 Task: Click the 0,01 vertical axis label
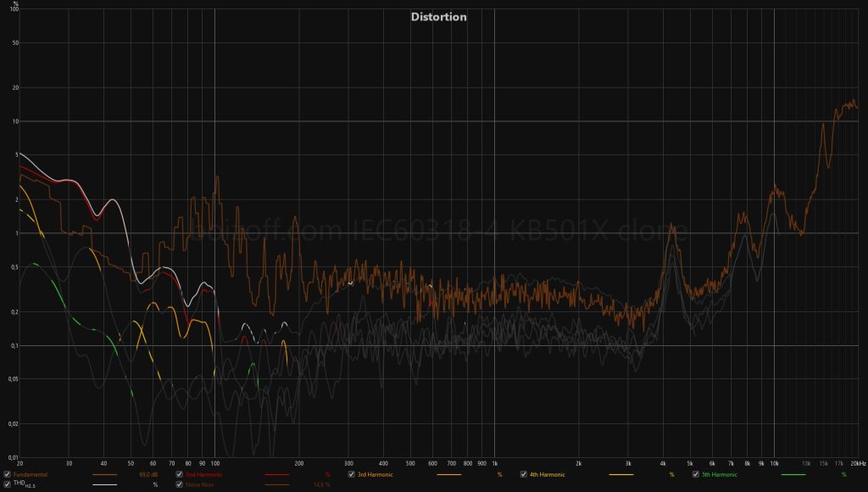pyautogui.click(x=14, y=458)
